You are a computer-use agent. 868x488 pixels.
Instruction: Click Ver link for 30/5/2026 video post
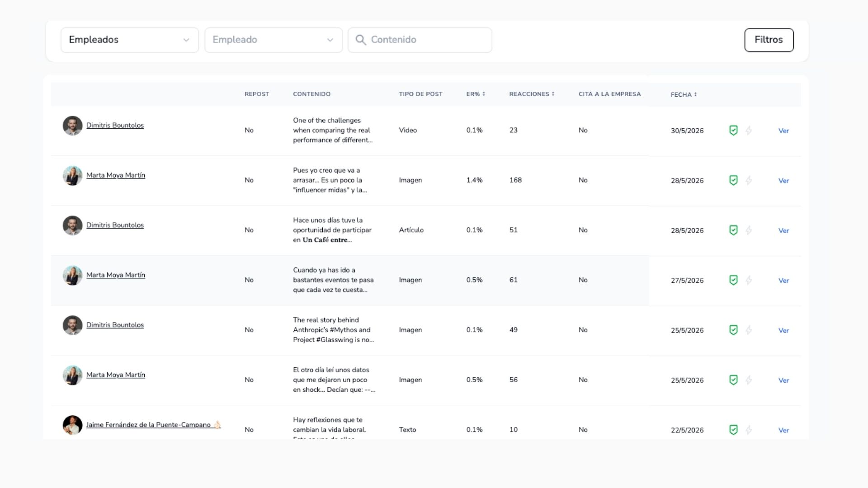[783, 131]
